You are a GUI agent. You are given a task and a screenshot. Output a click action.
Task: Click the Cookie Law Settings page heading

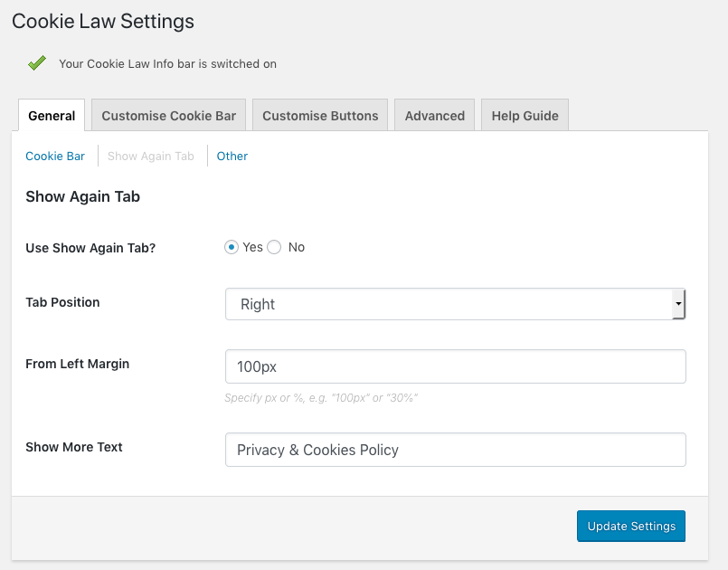103,21
